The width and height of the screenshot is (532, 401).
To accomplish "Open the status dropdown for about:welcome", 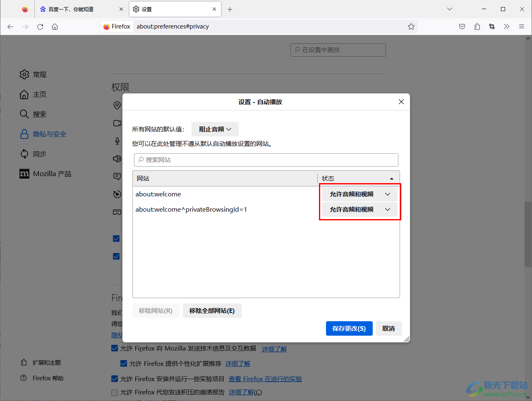I will coord(360,194).
